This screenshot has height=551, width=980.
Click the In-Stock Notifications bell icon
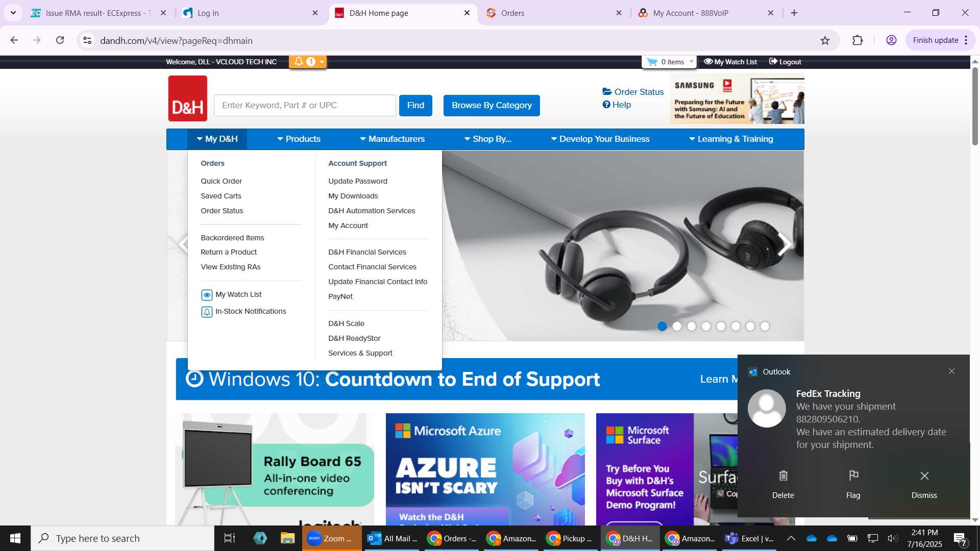(207, 312)
